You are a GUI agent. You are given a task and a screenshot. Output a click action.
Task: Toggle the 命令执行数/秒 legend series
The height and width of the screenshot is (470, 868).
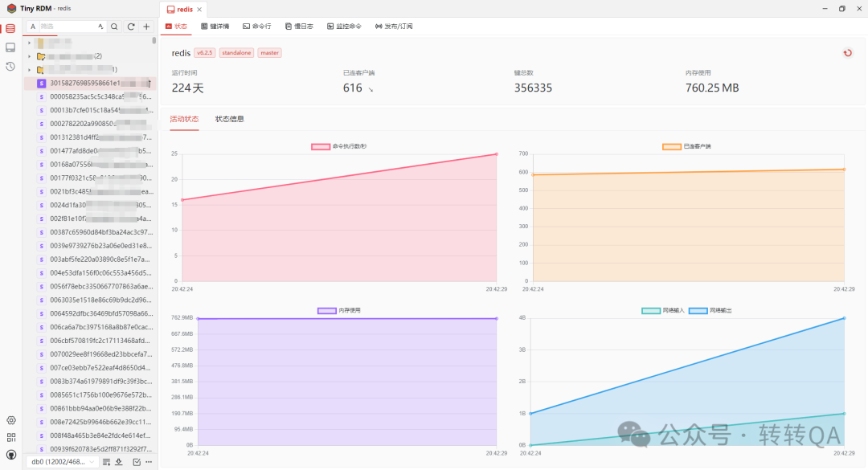(339, 147)
